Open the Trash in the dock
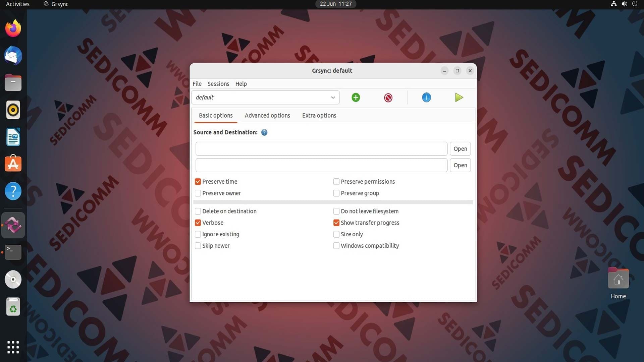This screenshot has width=644, height=362. 13,306
